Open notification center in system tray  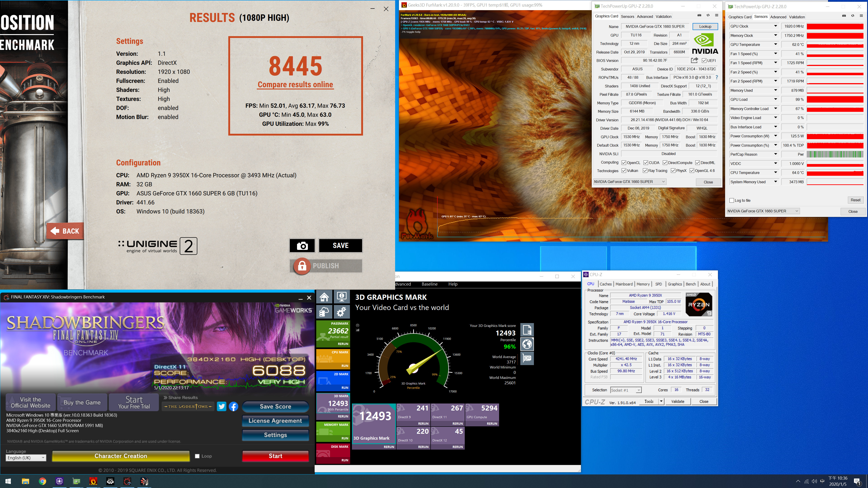pyautogui.click(x=857, y=481)
